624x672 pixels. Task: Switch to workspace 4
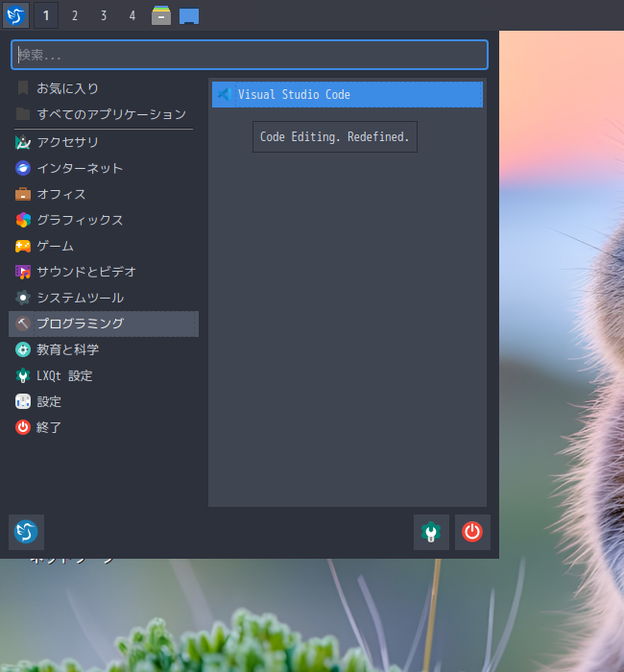click(132, 16)
